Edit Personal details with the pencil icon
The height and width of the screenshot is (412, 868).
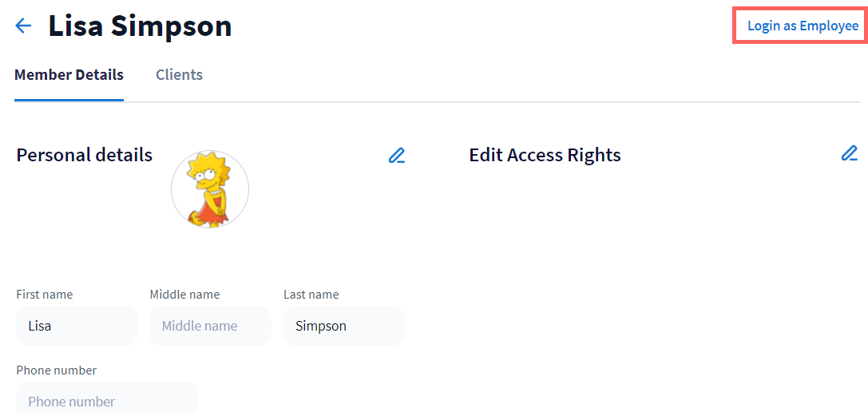[397, 155]
